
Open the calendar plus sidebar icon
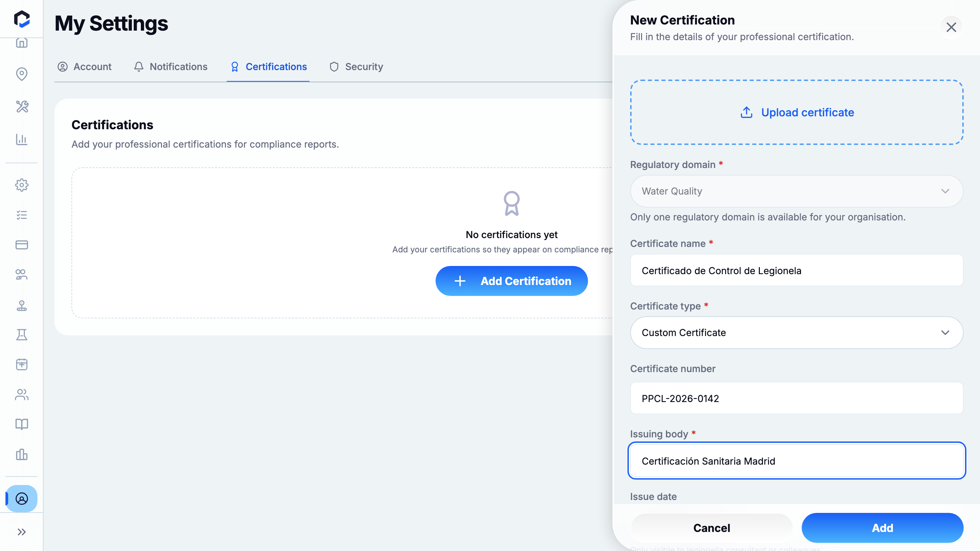point(22,364)
